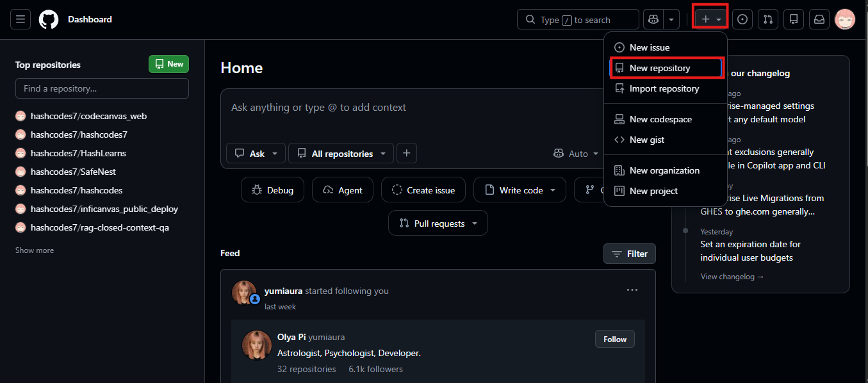Open the yumiaura username link
868x383 pixels.
click(283, 291)
